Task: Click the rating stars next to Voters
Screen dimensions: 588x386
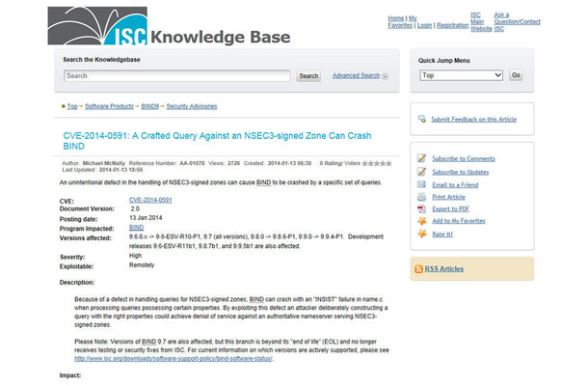Action: pyautogui.click(x=377, y=163)
